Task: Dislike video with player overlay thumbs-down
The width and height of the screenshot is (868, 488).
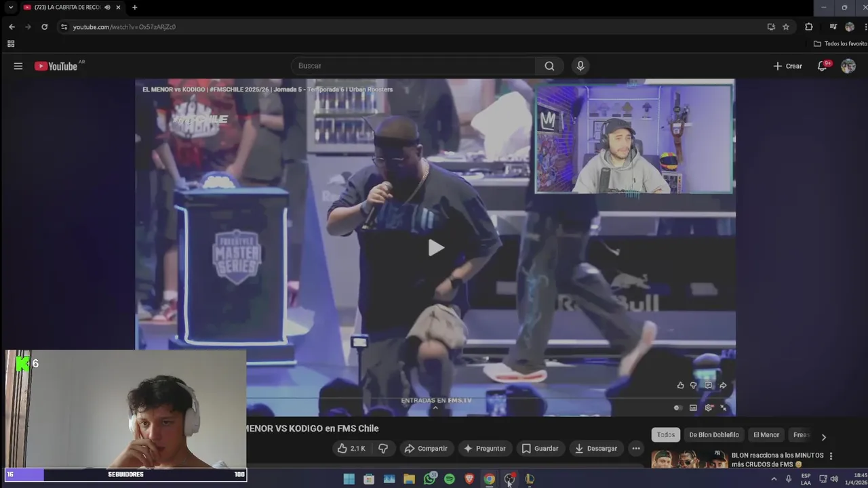Action: click(693, 385)
